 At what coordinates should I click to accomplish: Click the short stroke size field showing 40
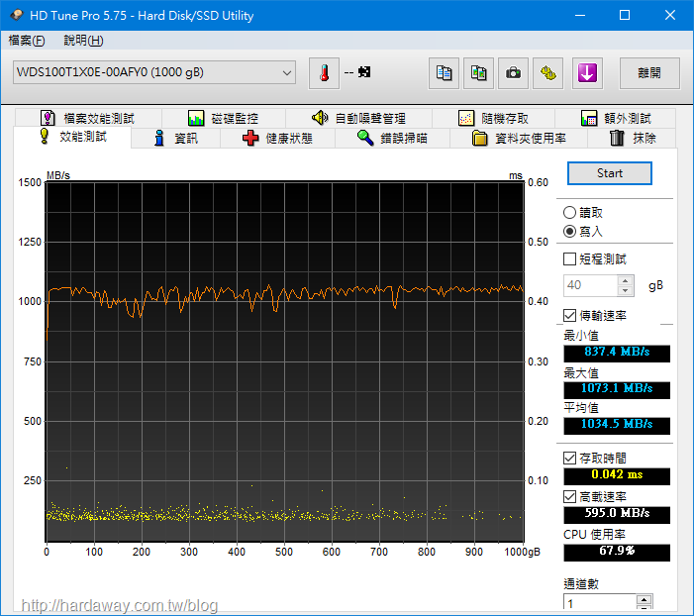coord(590,285)
